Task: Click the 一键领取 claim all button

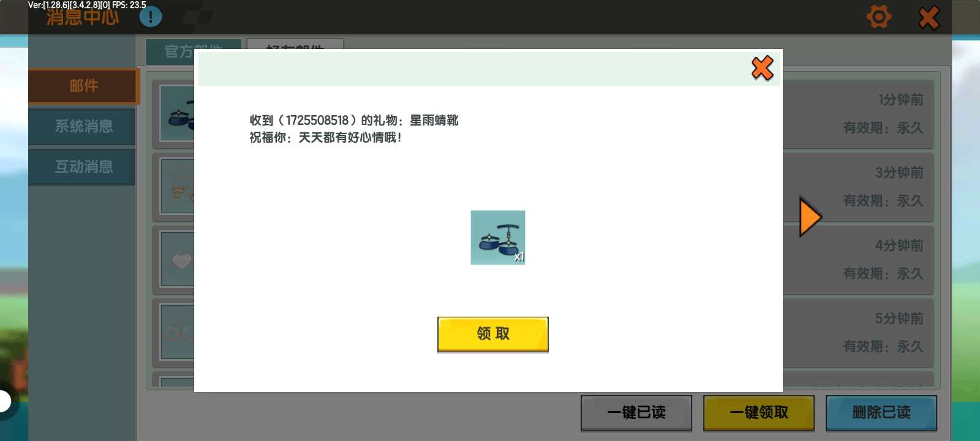Action: [759, 413]
